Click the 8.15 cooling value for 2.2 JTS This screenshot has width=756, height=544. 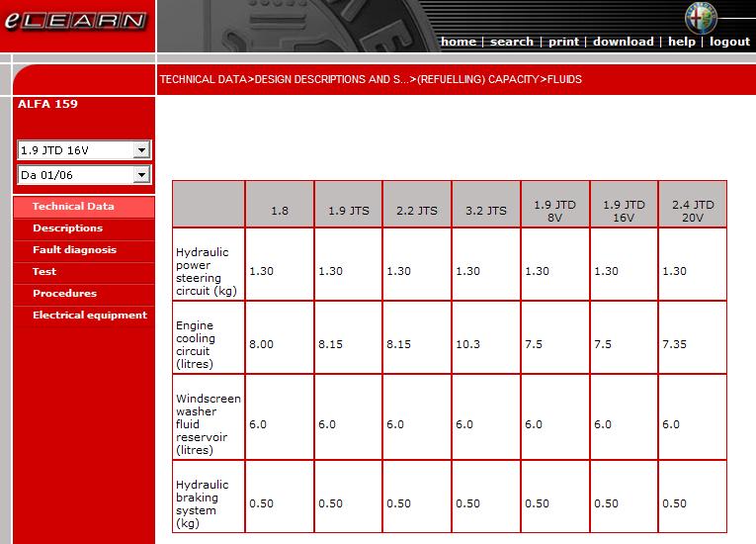tap(398, 344)
